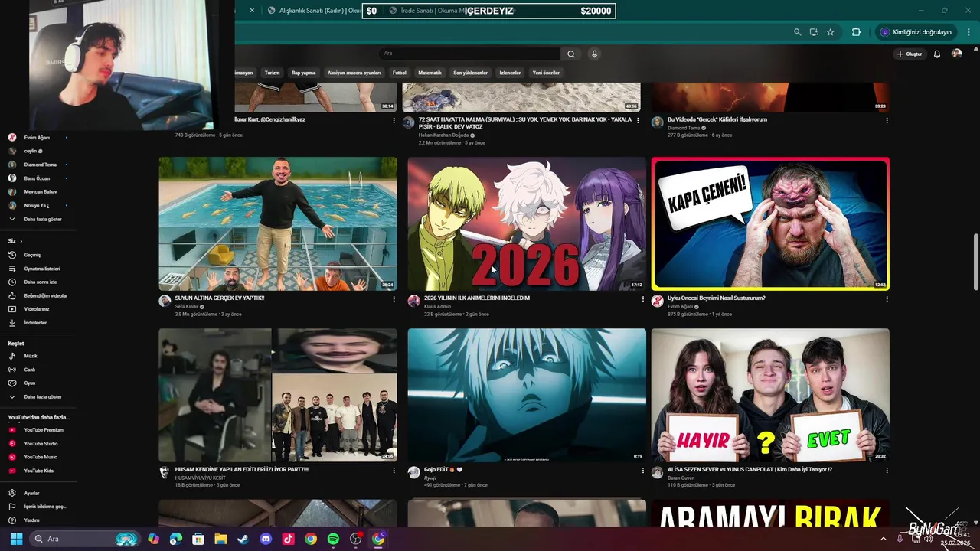Open Ayarlar (settings) in the sidebar
Image resolution: width=980 pixels, height=551 pixels.
click(31, 493)
